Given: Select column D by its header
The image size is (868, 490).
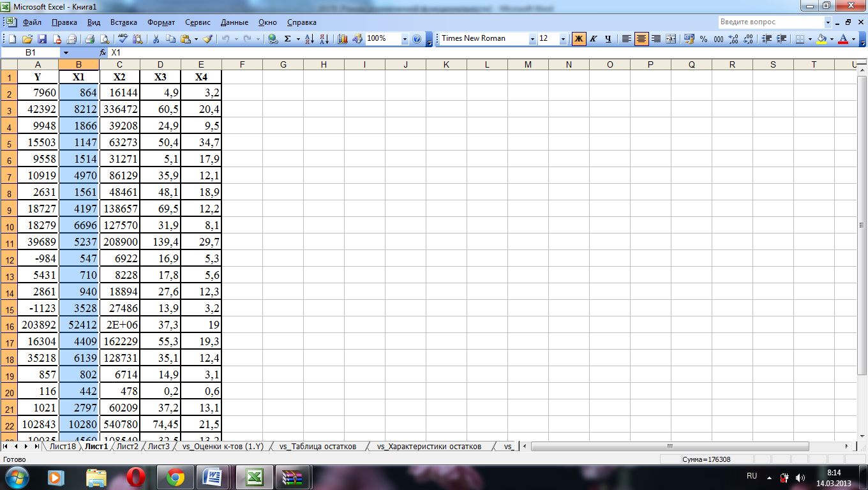Looking at the screenshot, I should (160, 64).
